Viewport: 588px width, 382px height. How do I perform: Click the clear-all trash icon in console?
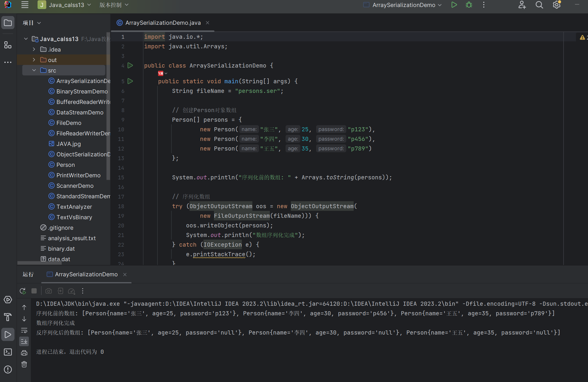(x=24, y=364)
